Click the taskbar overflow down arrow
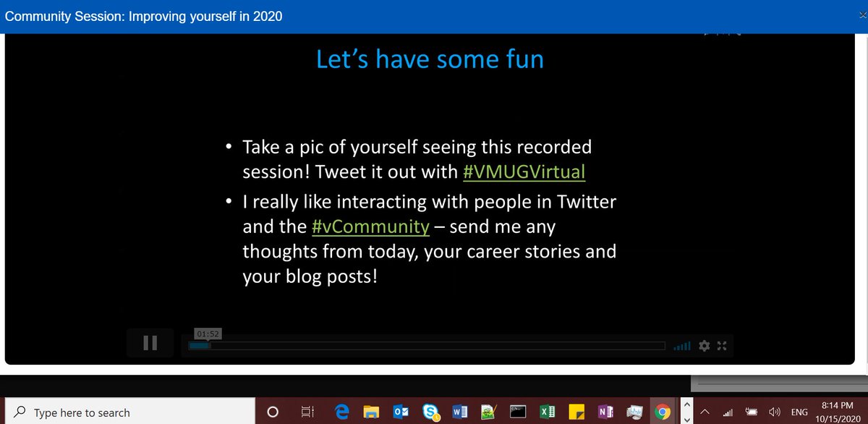This screenshot has height=424, width=868. tap(686, 418)
